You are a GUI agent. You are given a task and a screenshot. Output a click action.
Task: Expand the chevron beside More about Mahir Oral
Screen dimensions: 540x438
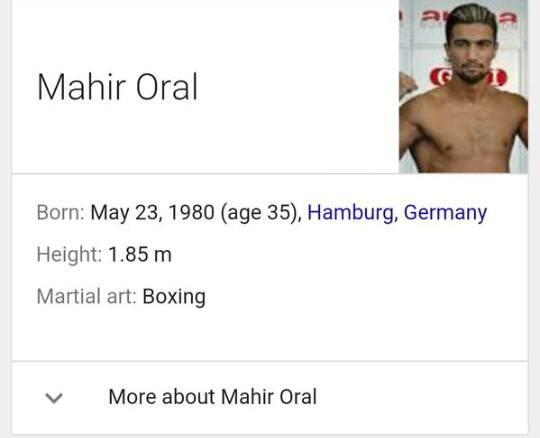click(54, 398)
